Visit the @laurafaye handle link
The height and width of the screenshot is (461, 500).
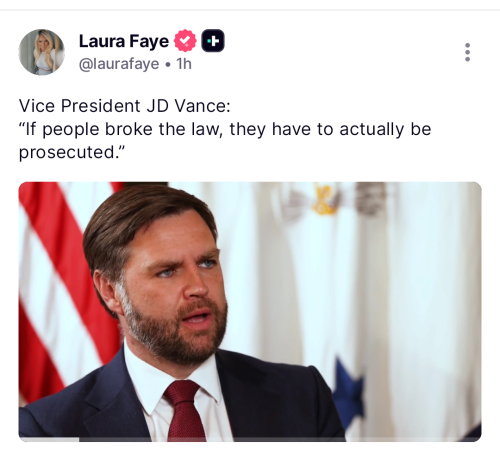point(119,64)
